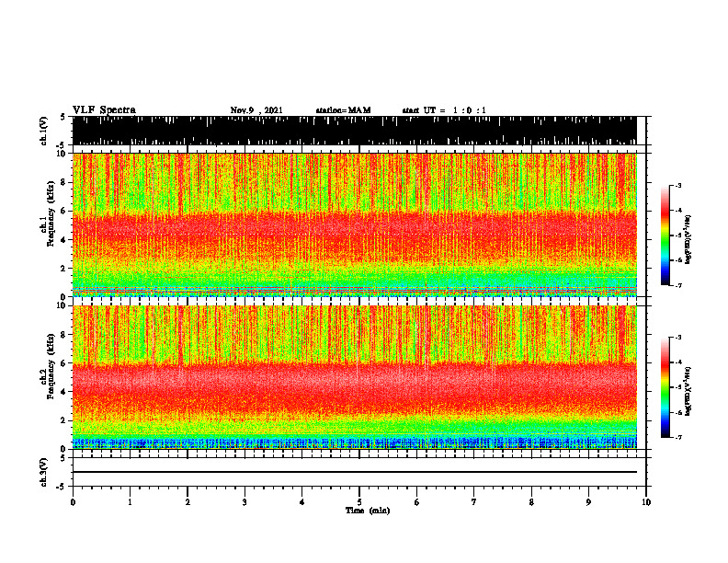Click time axis tick label "7"
This screenshot has height=563, width=728.
(x=474, y=502)
